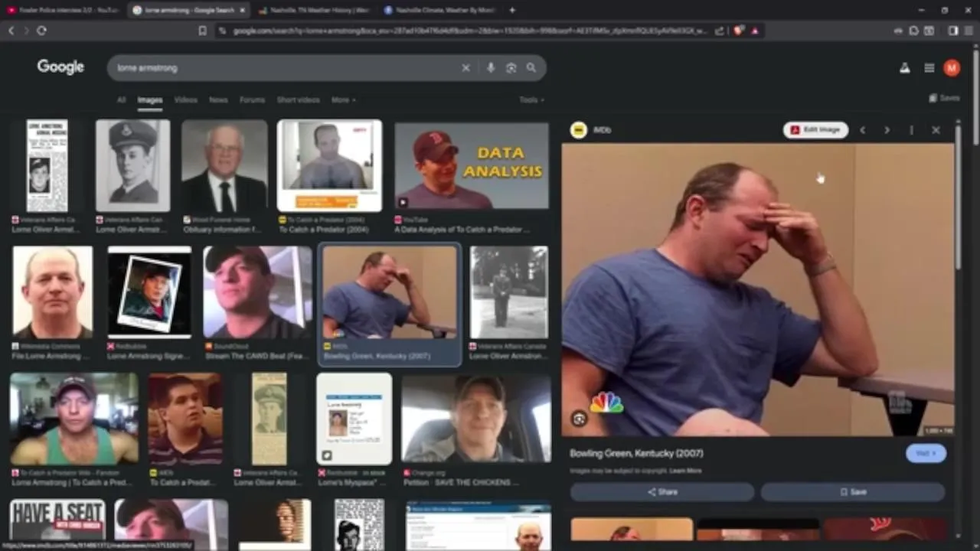Go back with the browser back arrow
Screen dimensions: 980x551
11,31
